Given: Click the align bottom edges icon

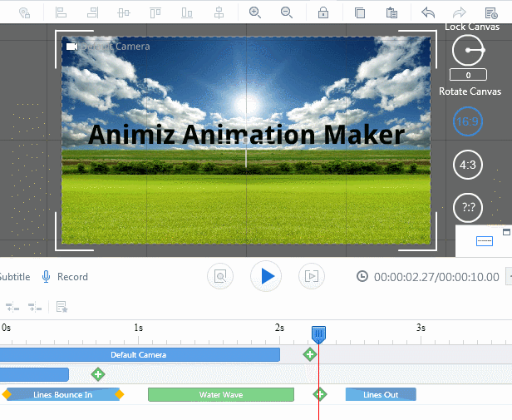Looking at the screenshot, I should (x=187, y=12).
